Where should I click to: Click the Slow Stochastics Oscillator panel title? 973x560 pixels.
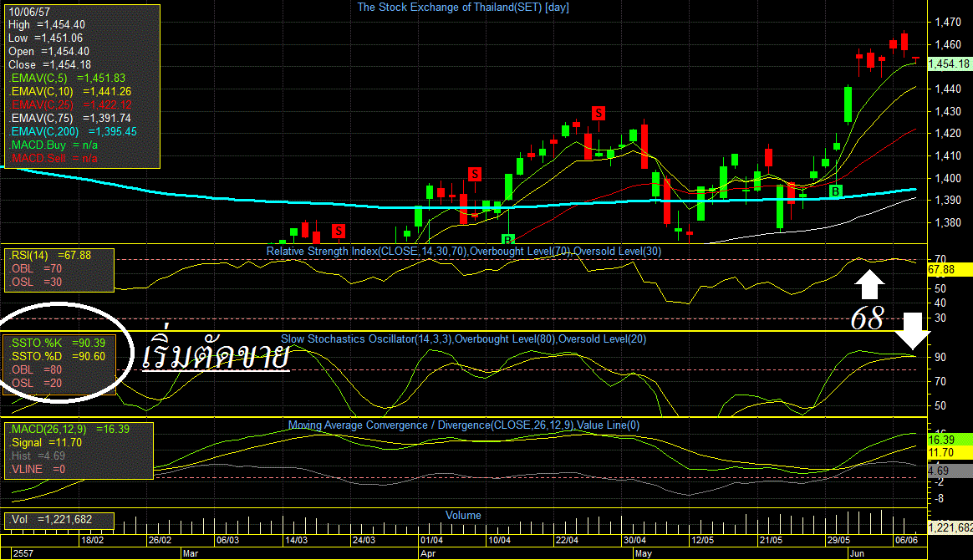pos(464,339)
